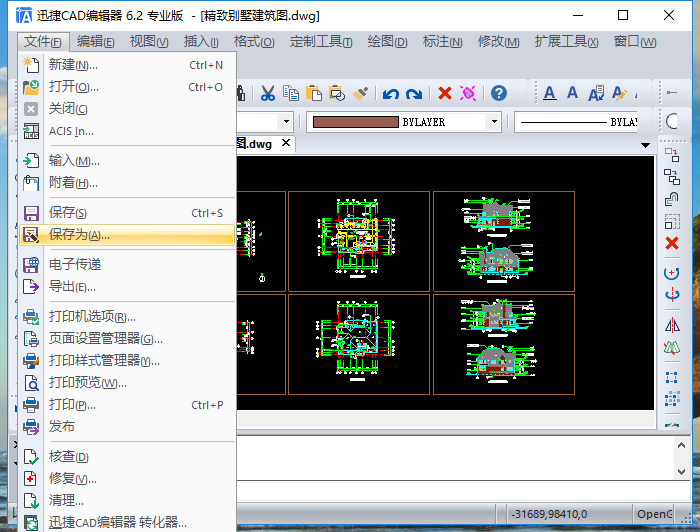Click the Copy icon in toolbar

(291, 93)
